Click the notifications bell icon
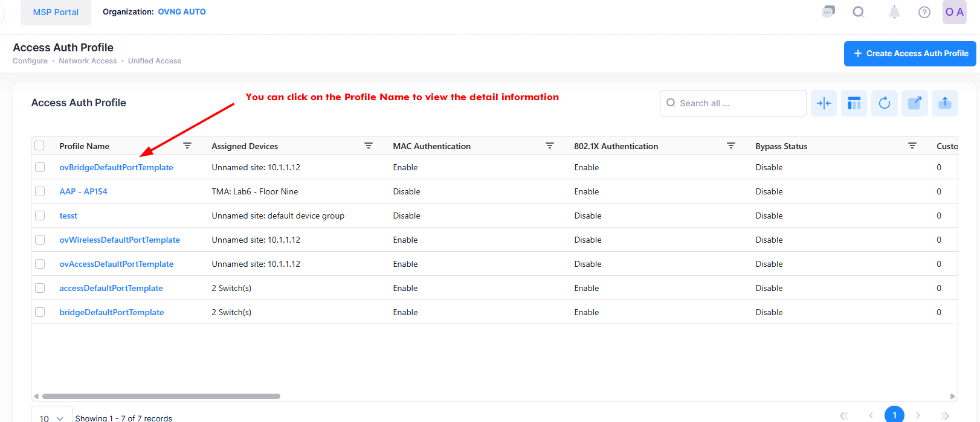 coord(894,12)
